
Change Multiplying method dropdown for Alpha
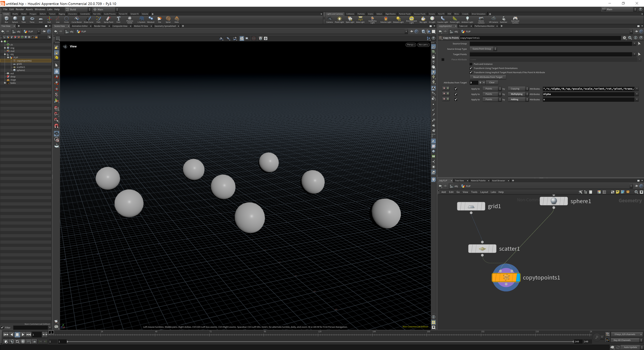[518, 94]
